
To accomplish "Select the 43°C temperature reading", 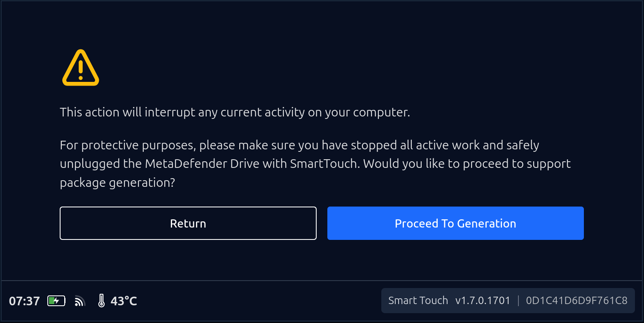I will [124, 301].
